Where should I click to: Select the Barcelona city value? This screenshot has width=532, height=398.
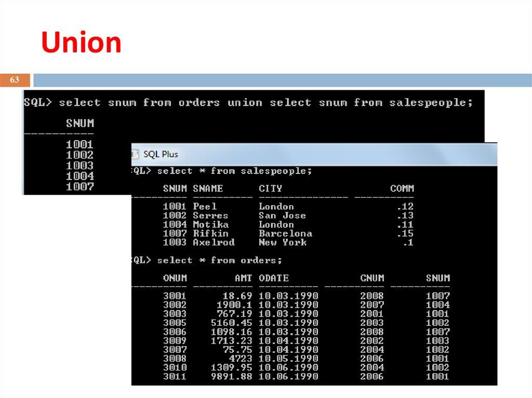pyautogui.click(x=285, y=234)
